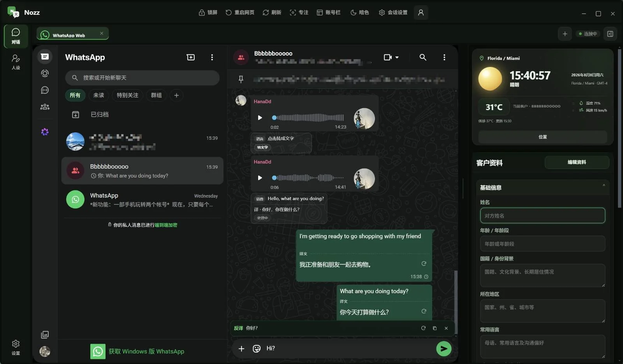This screenshot has width=623, height=364.
Task: Click the 所在地区 text area
Action: click(x=542, y=311)
